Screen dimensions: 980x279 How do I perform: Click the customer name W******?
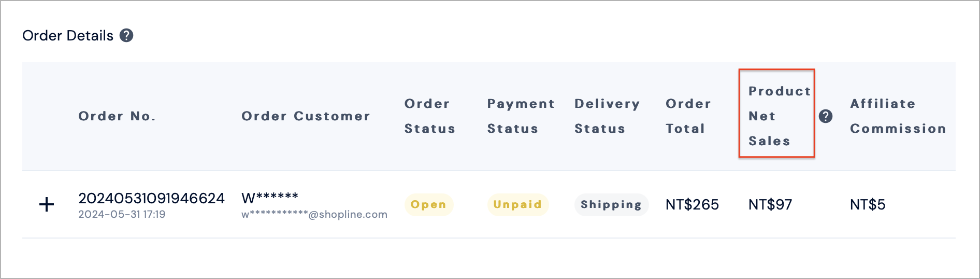tap(270, 198)
